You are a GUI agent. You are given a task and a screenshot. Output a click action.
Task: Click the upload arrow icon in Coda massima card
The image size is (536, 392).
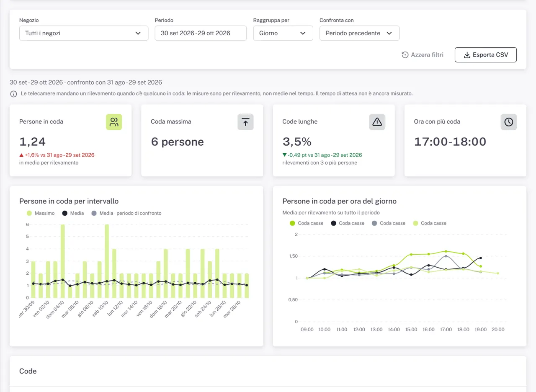point(245,122)
